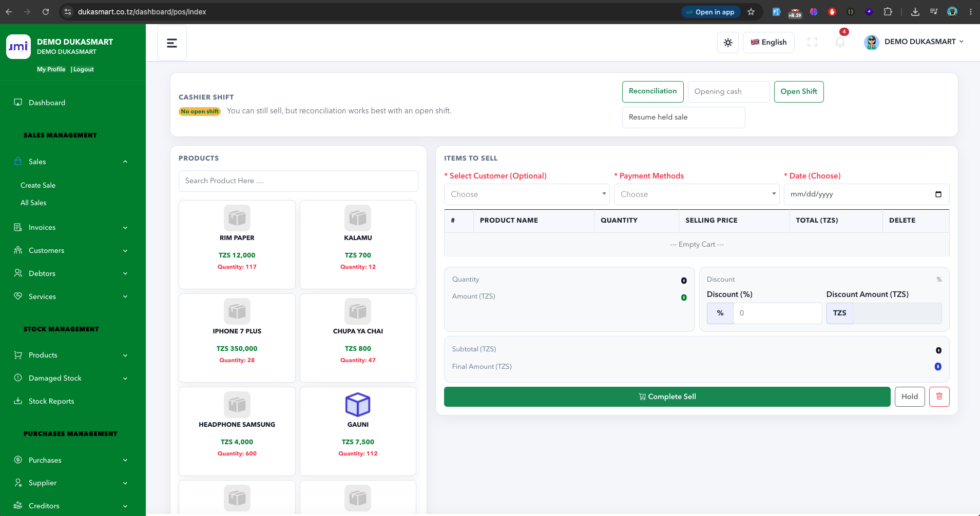Viewport: 980px width, 516px height.
Task: Click the Open Shift button
Action: click(x=799, y=92)
